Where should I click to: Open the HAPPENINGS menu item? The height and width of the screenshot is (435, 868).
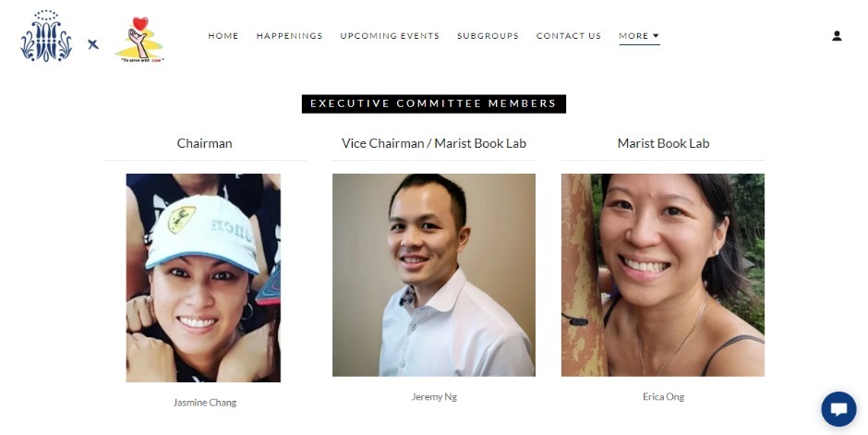pos(290,36)
